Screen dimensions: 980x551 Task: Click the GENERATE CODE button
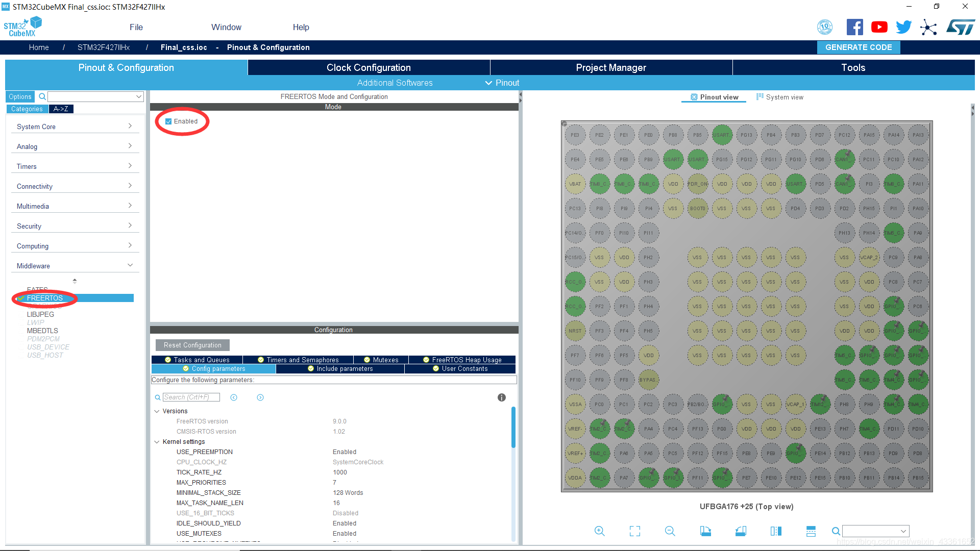click(x=859, y=47)
